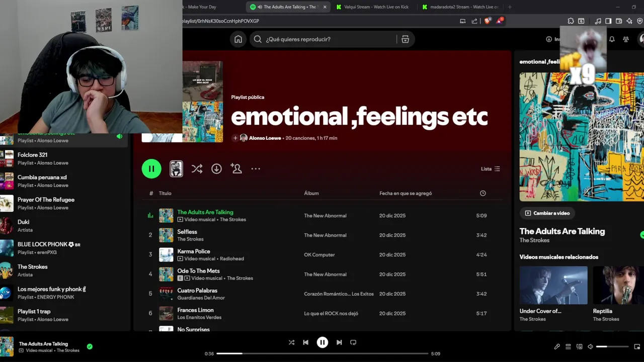Open the friend activity icon in header
This screenshot has width=644, height=362.
[x=626, y=39]
